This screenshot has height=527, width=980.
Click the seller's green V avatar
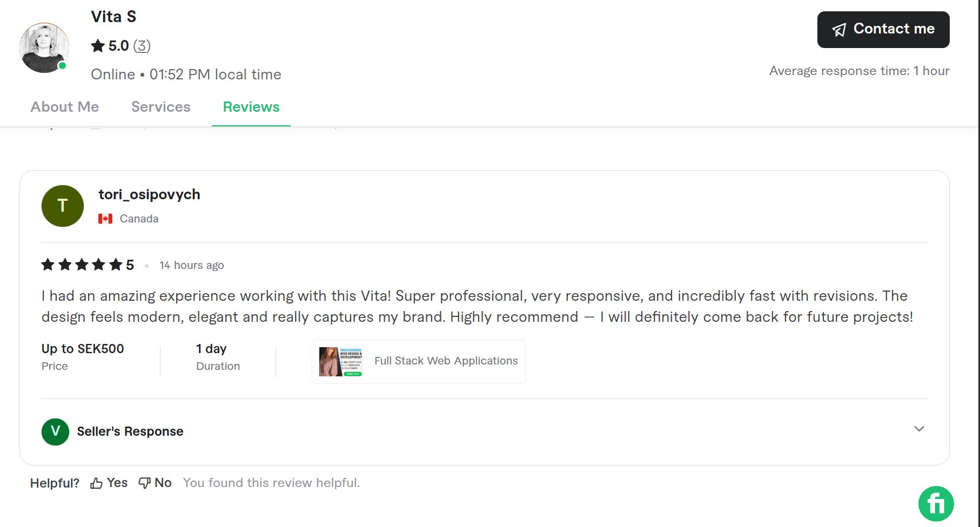click(x=55, y=431)
